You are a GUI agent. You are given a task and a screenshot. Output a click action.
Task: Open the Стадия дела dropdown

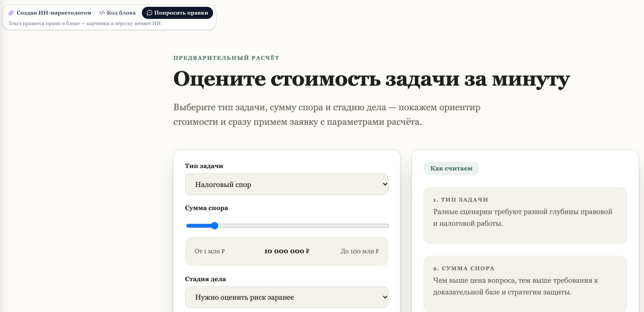[x=286, y=297]
